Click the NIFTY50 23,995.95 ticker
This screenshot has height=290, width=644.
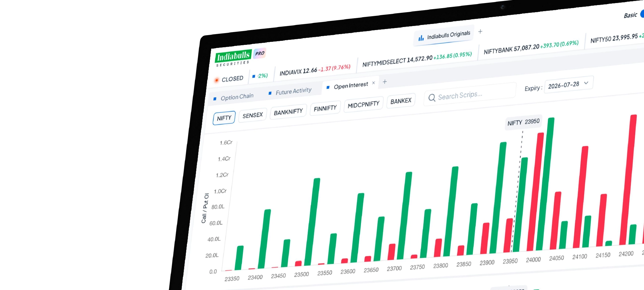coord(617,38)
